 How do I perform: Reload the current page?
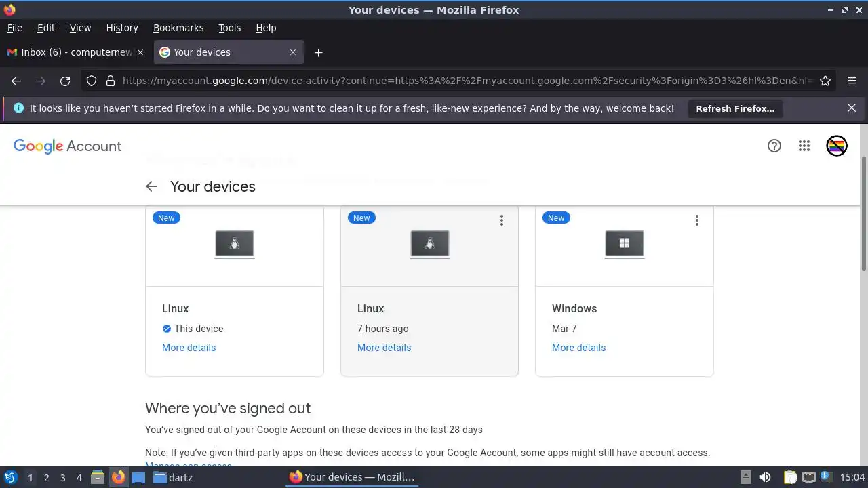click(x=65, y=81)
